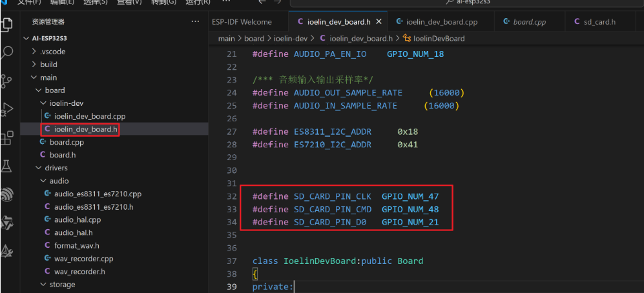644x293 pixels.
Task: Click the ioelin_dev_board.h breadcrumb segment
Action: click(361, 39)
